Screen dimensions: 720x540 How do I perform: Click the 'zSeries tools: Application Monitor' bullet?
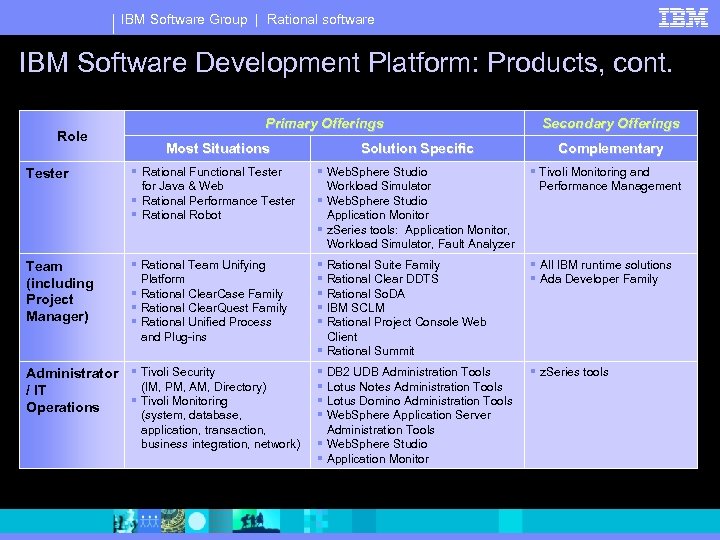pos(421,236)
